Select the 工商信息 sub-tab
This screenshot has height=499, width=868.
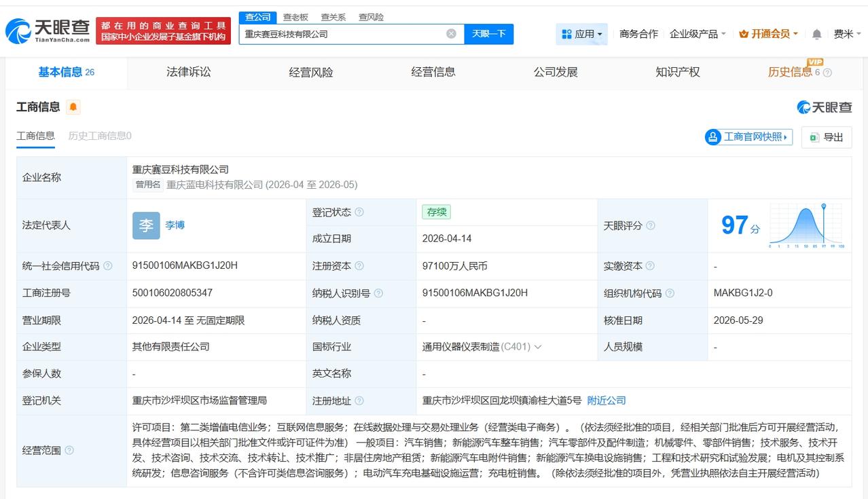pos(35,136)
